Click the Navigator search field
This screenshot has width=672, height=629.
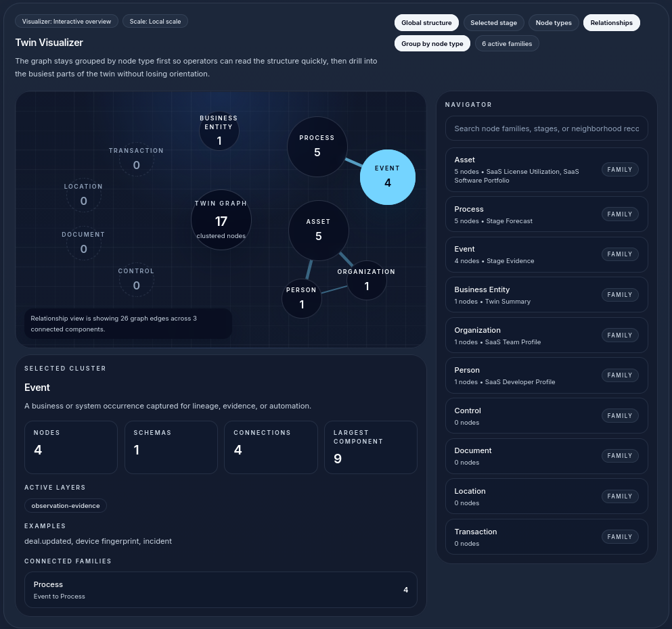point(546,128)
